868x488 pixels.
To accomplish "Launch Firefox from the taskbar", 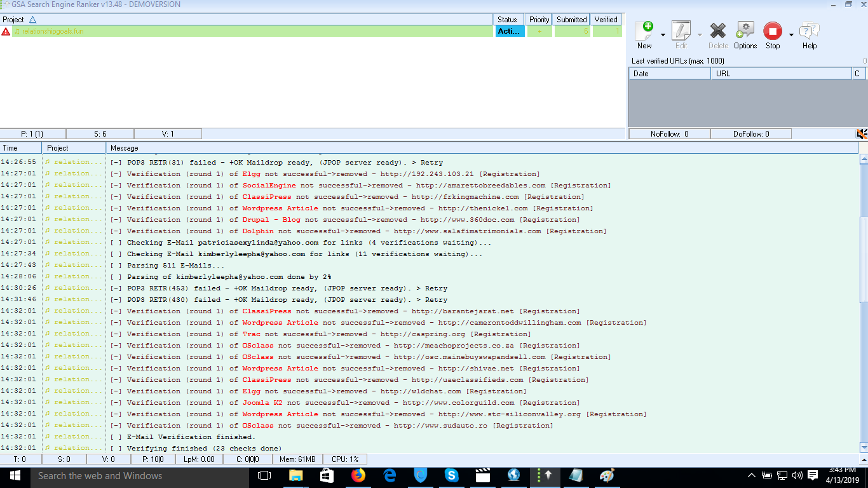I will tap(358, 475).
